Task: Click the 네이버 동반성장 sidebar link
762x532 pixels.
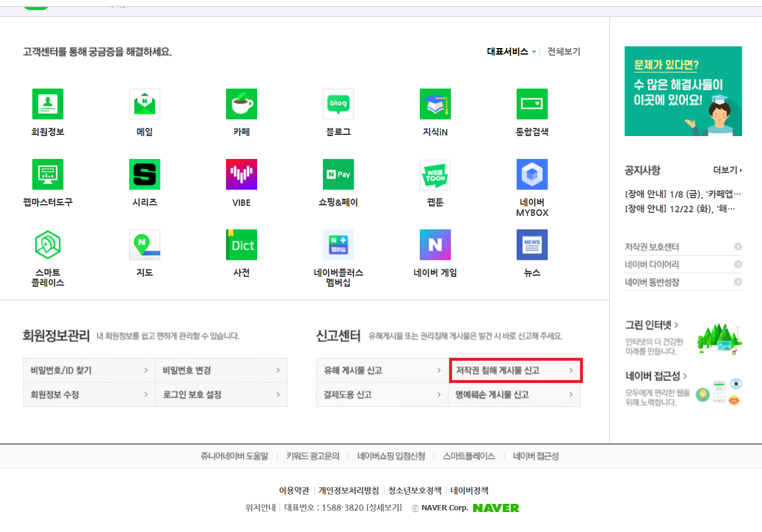Action: pyautogui.click(x=652, y=282)
